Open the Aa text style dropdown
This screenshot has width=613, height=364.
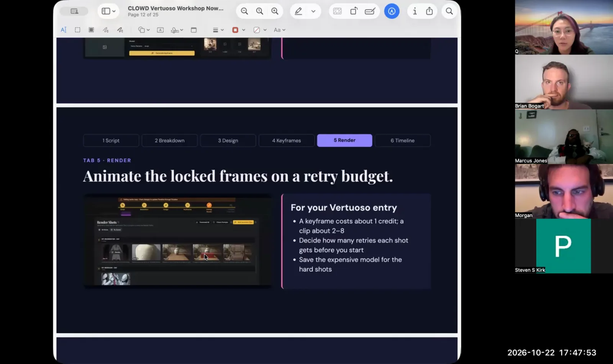click(x=280, y=30)
